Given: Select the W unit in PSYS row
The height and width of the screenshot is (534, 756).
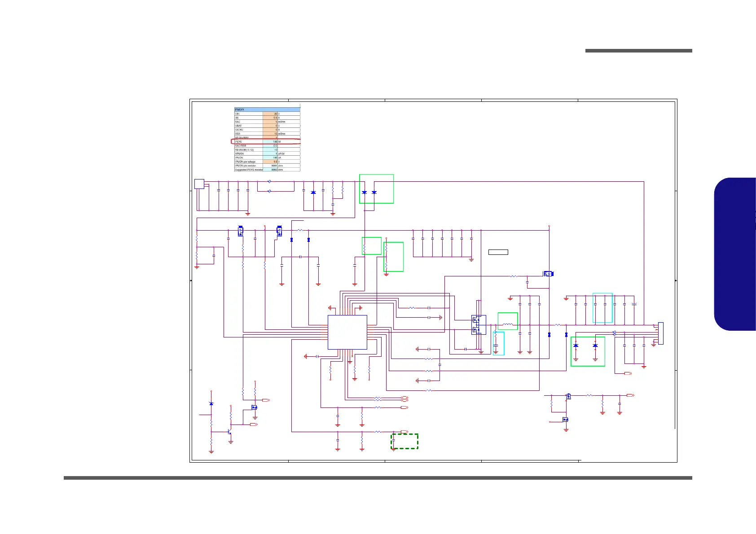Looking at the screenshot, I should point(289,141).
